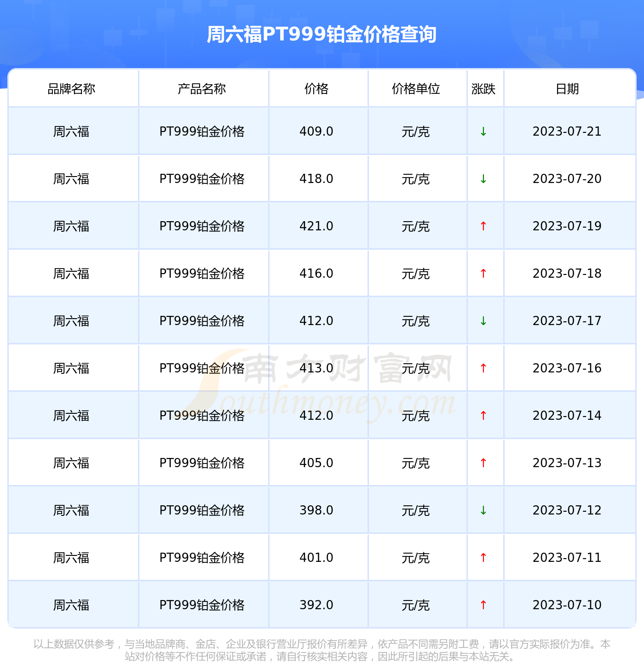The width and height of the screenshot is (644, 669).
Task: Click 周六福 brand in the 2023-07-18 row
Action: (71, 274)
